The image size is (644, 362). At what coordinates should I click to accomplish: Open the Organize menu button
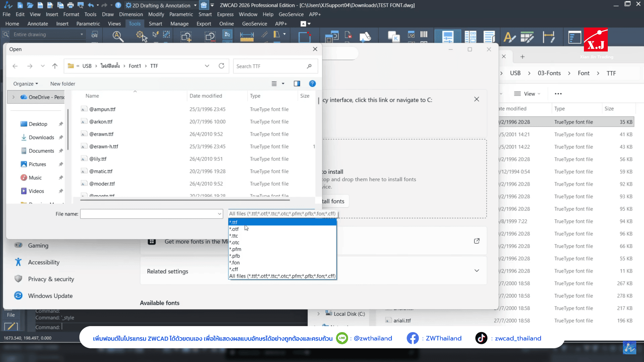26,84
